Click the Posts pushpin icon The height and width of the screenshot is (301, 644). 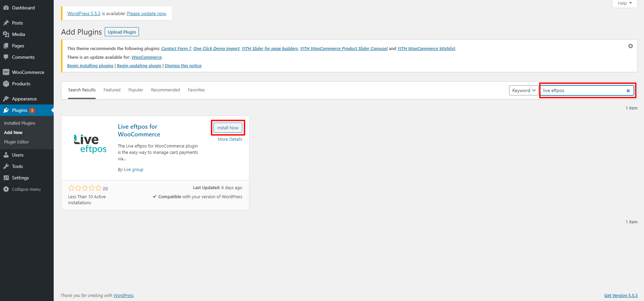click(6, 23)
